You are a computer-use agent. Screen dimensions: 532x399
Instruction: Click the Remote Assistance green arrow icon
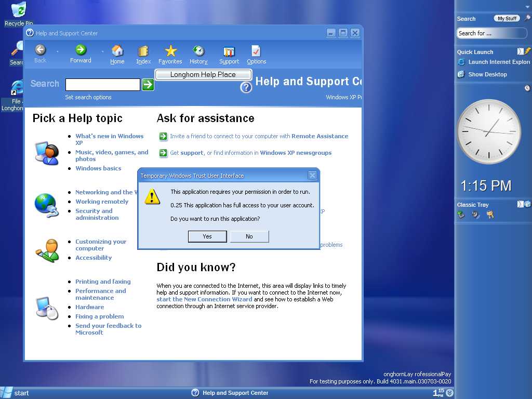pos(163,137)
